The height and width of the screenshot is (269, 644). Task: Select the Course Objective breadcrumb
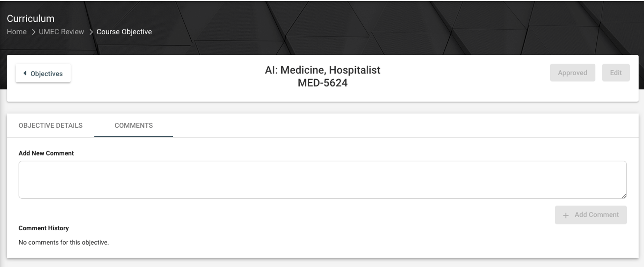(124, 32)
